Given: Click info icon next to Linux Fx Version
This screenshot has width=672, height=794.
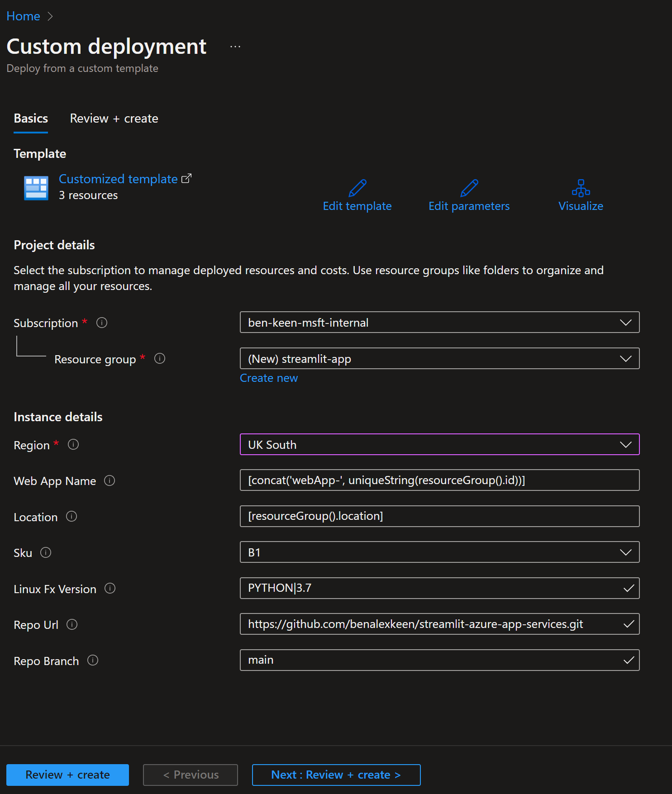Looking at the screenshot, I should pyautogui.click(x=110, y=588).
